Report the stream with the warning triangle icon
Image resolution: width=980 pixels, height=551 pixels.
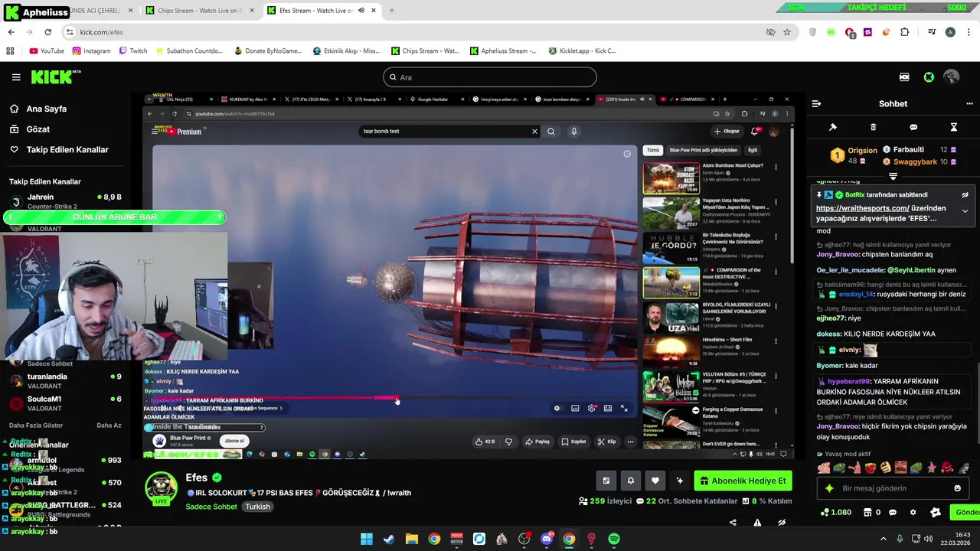(x=757, y=523)
